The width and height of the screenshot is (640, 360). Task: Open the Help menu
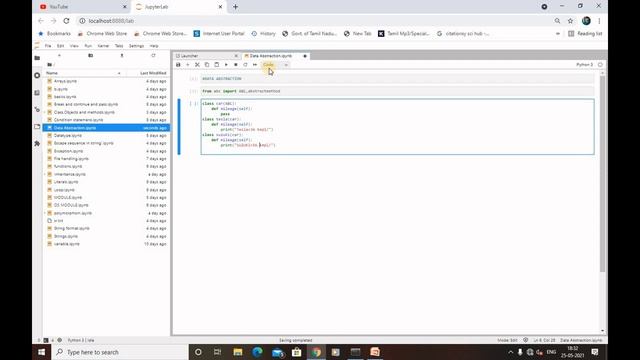coord(153,46)
